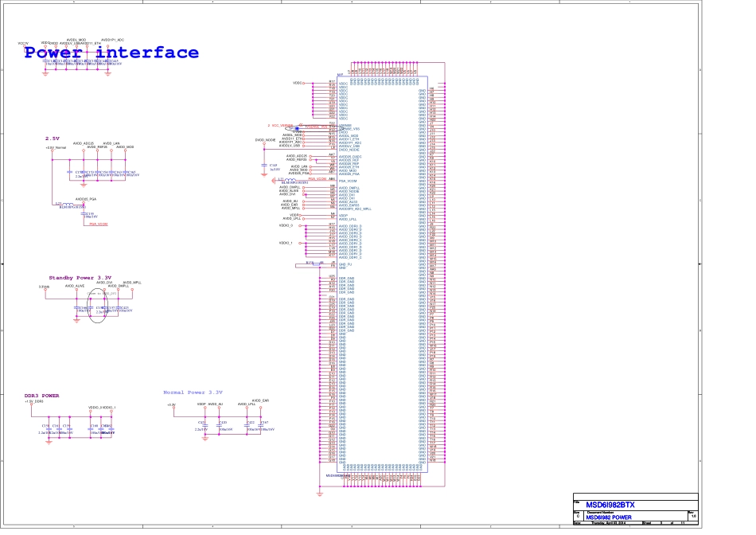This screenshot has width=756, height=535.
Task: Click the Power interface title text
Action: tap(111, 53)
